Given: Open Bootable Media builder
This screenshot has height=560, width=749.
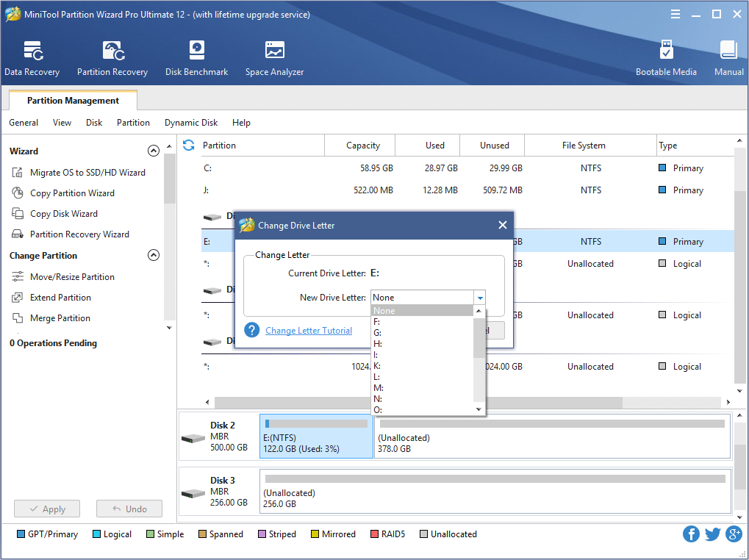Looking at the screenshot, I should 666,58.
